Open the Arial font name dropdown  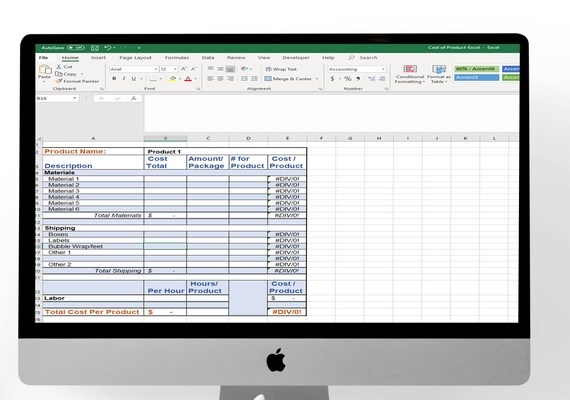click(x=156, y=69)
